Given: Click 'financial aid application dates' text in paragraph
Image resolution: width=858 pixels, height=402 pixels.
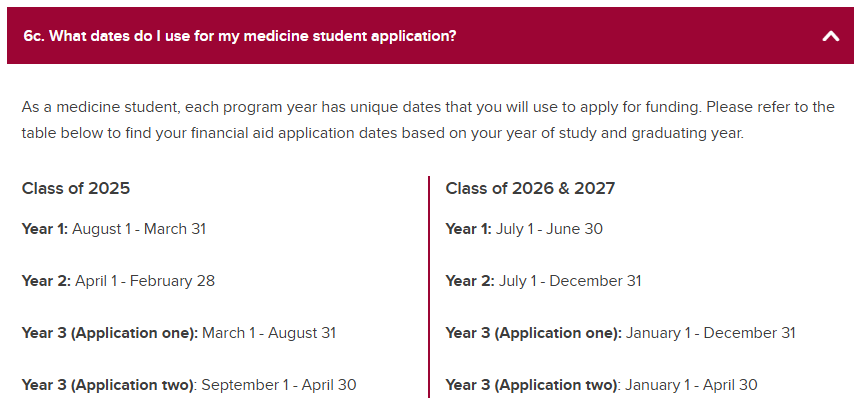Looking at the screenshot, I should point(294,134).
